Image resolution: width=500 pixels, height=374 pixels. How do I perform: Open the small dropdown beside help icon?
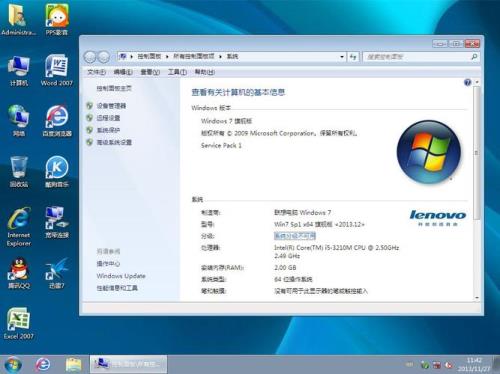coord(477,82)
